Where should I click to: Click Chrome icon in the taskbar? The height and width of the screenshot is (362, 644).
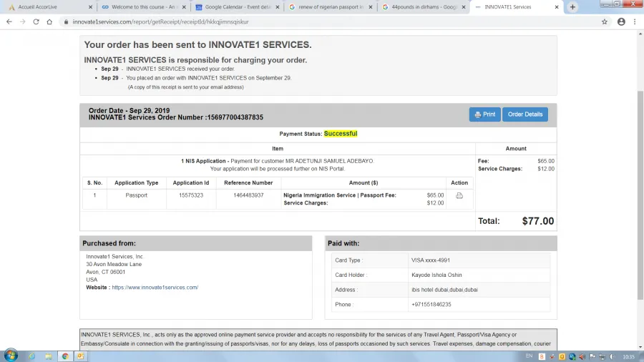[65, 356]
